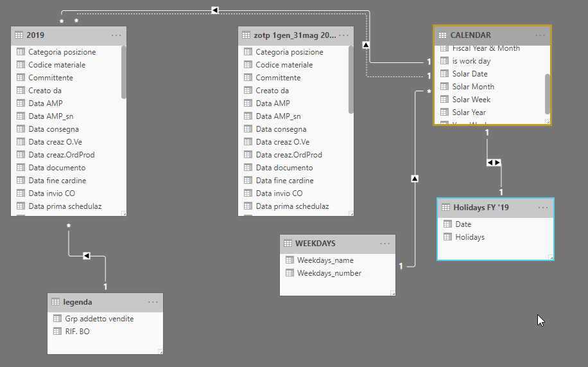The height and width of the screenshot is (367, 588).
Task: Select the filter arrow on the legenda-2019 relationship
Action: pos(86,256)
